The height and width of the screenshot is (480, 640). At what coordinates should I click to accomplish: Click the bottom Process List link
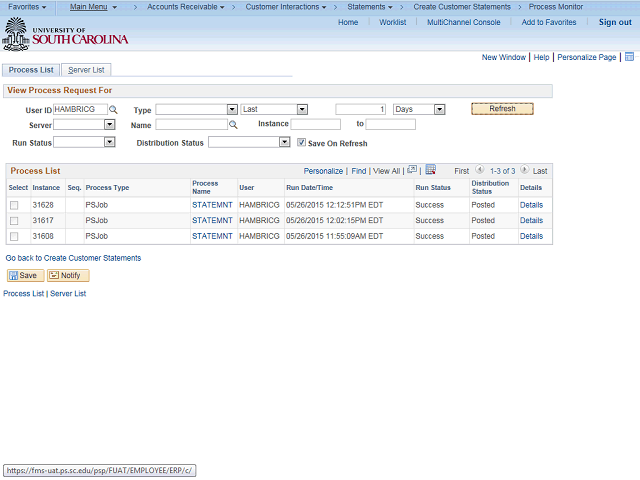pos(24,293)
